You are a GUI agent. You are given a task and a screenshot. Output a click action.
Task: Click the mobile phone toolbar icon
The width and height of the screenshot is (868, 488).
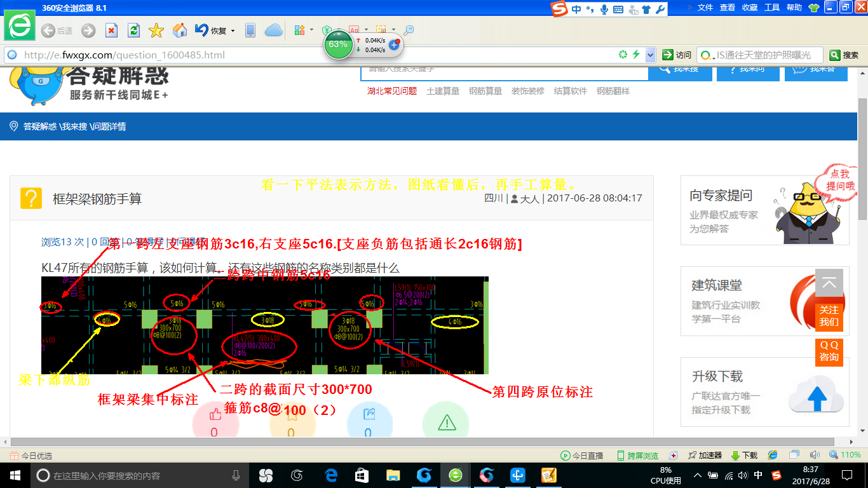pyautogui.click(x=250, y=30)
